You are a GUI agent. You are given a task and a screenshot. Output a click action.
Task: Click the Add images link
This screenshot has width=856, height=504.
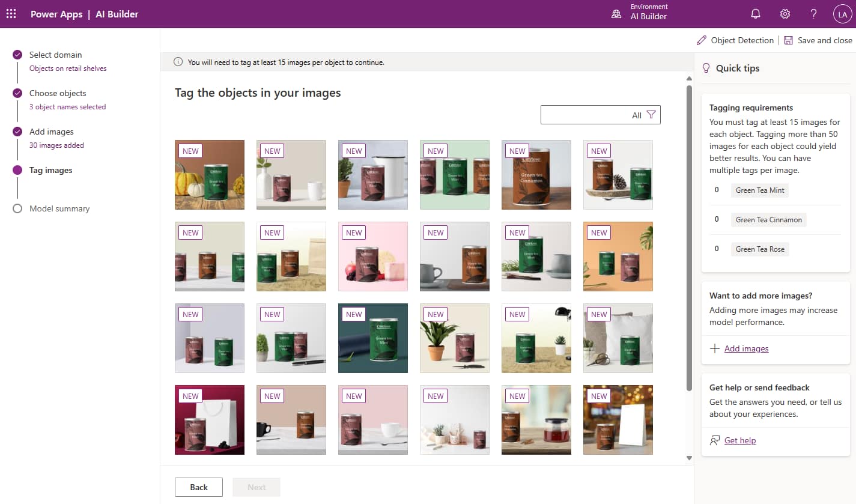(746, 348)
